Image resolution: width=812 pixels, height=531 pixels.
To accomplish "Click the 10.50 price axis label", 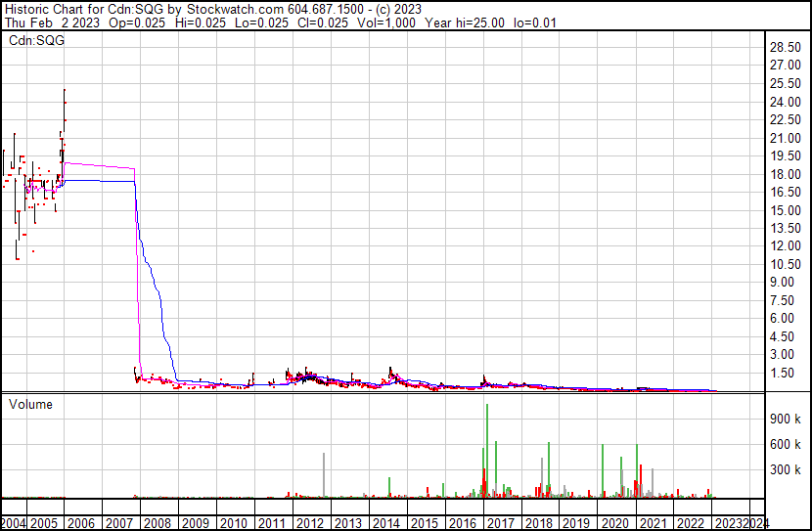I will [x=786, y=264].
